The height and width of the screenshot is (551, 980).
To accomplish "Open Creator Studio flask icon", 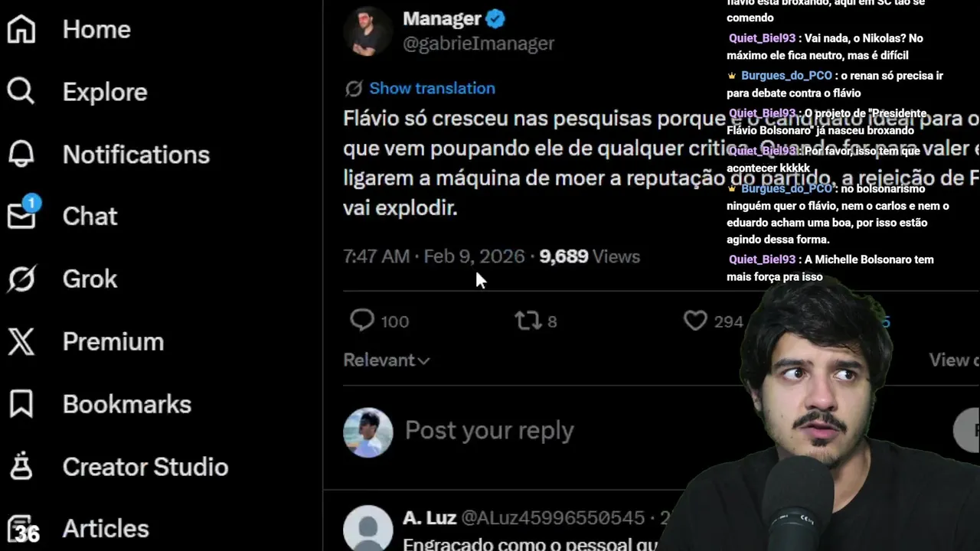I will click(x=21, y=467).
